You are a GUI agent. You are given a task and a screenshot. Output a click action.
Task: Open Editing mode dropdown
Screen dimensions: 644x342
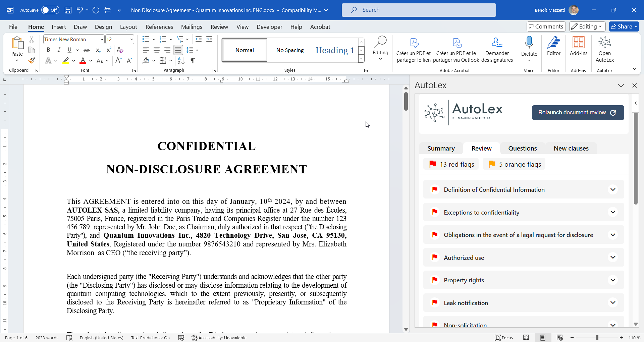pyautogui.click(x=587, y=26)
